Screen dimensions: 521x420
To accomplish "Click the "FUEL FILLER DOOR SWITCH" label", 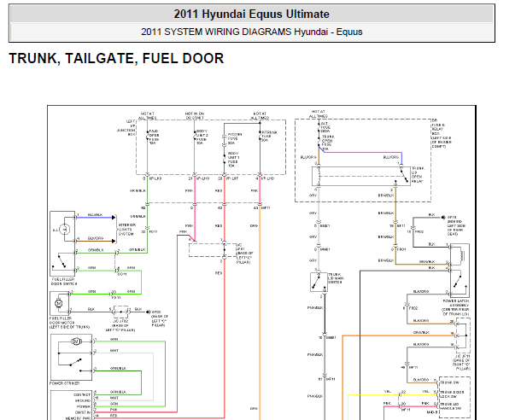I will click(x=64, y=282).
